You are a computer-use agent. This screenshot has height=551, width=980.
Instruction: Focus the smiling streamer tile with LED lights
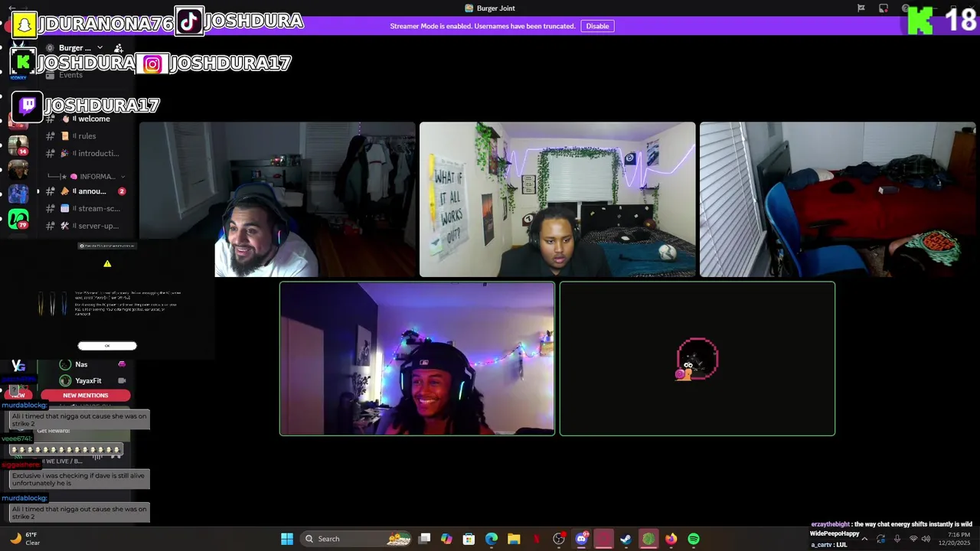tap(417, 359)
